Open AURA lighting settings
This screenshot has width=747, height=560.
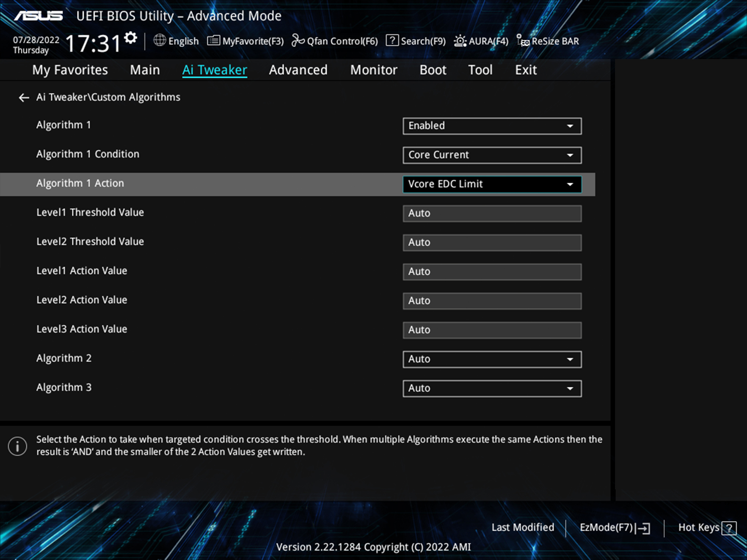point(480,41)
